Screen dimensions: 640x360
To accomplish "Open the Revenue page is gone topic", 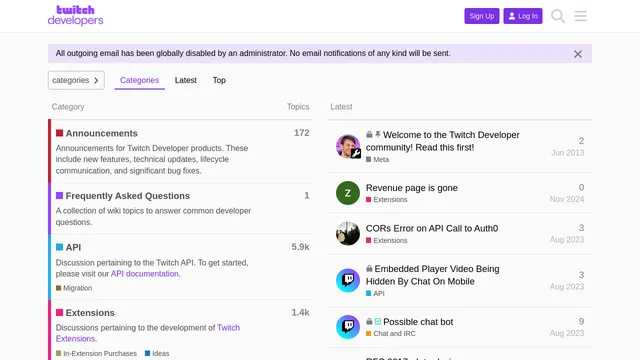I will click(x=412, y=188).
